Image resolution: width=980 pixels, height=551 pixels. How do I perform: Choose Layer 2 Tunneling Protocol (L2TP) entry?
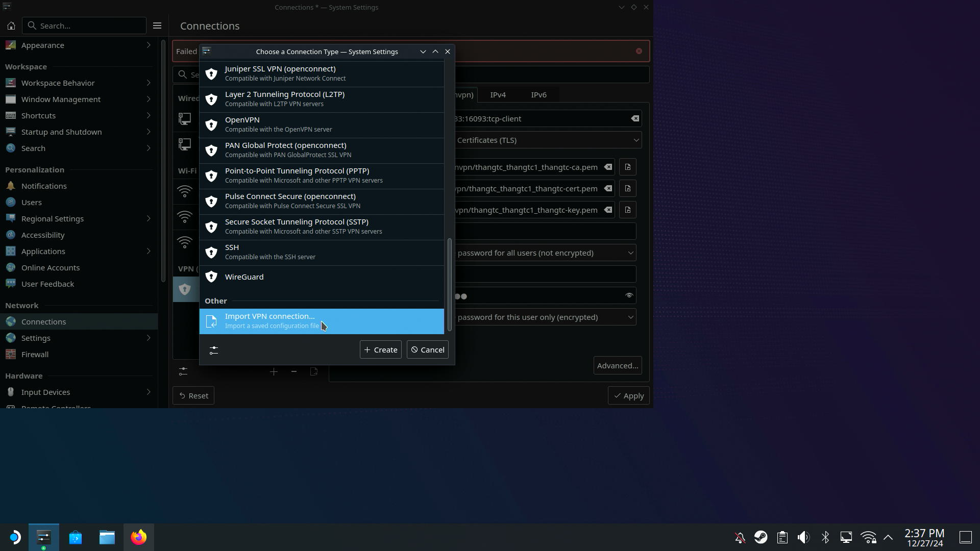click(322, 99)
